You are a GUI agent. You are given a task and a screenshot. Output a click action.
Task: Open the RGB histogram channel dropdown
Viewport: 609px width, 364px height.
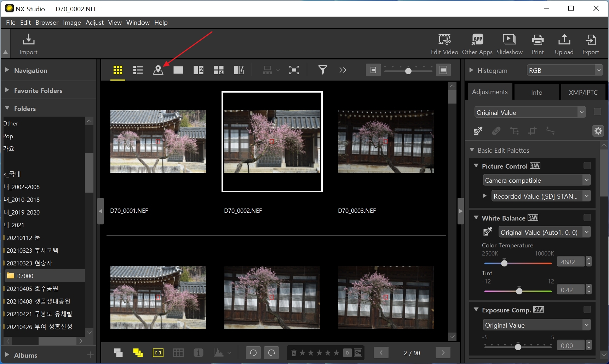point(565,70)
